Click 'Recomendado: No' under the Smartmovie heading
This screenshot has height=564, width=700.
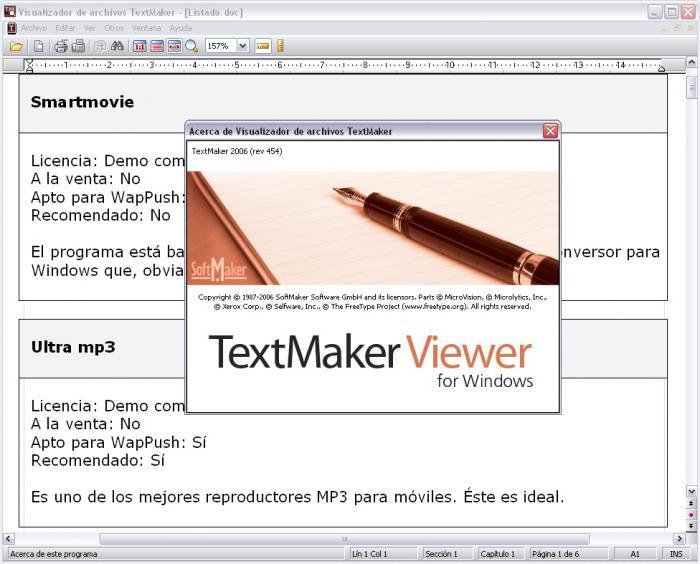tap(100, 215)
